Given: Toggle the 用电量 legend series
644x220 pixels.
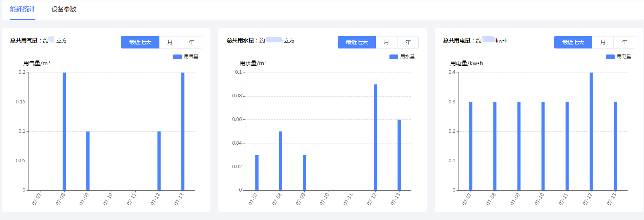Looking at the screenshot, I should [x=618, y=57].
